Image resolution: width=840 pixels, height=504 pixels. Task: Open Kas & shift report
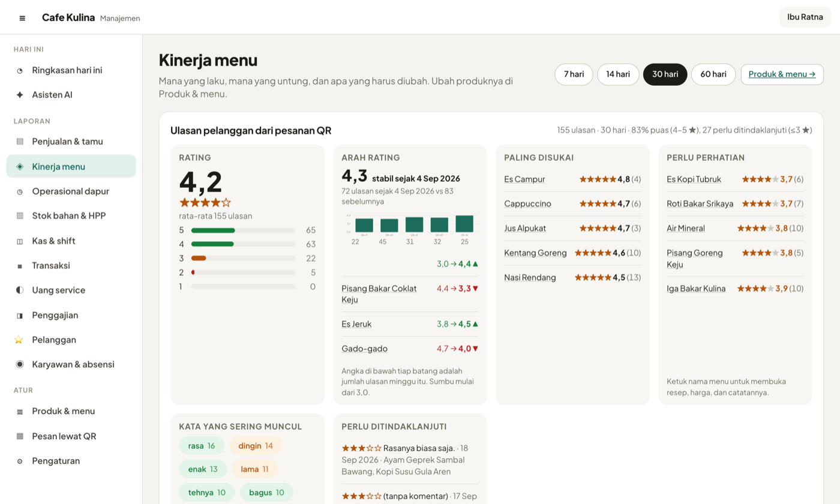[71, 241]
